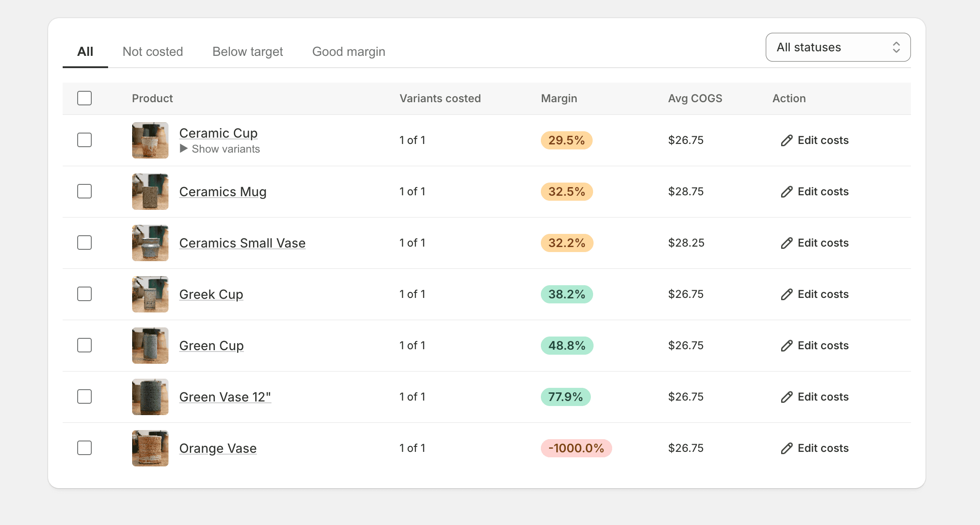This screenshot has height=525, width=980.
Task: Click the Ceramics Mug thumbnail image
Action: tap(150, 192)
